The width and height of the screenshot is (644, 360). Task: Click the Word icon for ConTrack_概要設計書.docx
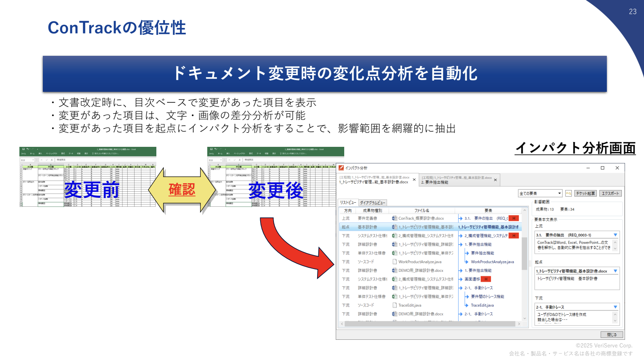394,218
